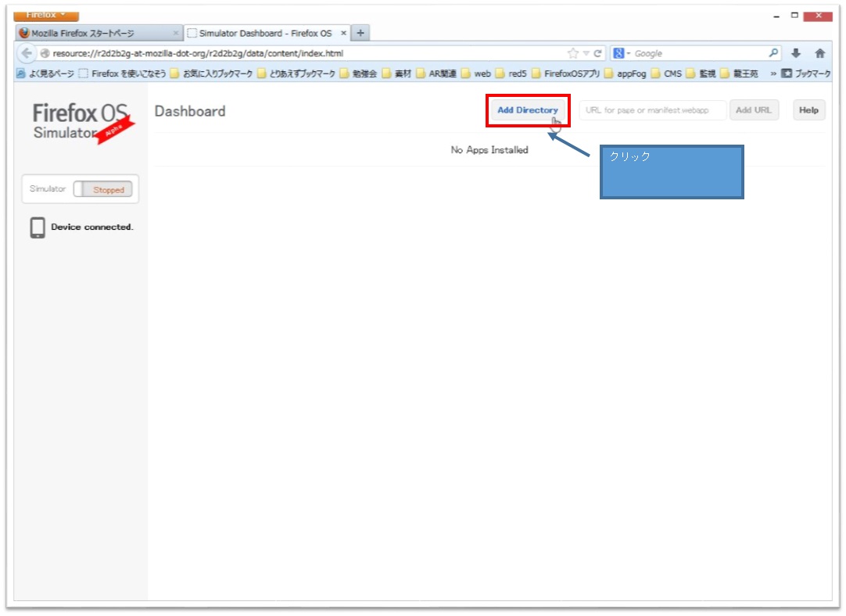The width and height of the screenshot is (846, 616).
Task: Open お気に入りブックマーク folder
Action: [211, 73]
